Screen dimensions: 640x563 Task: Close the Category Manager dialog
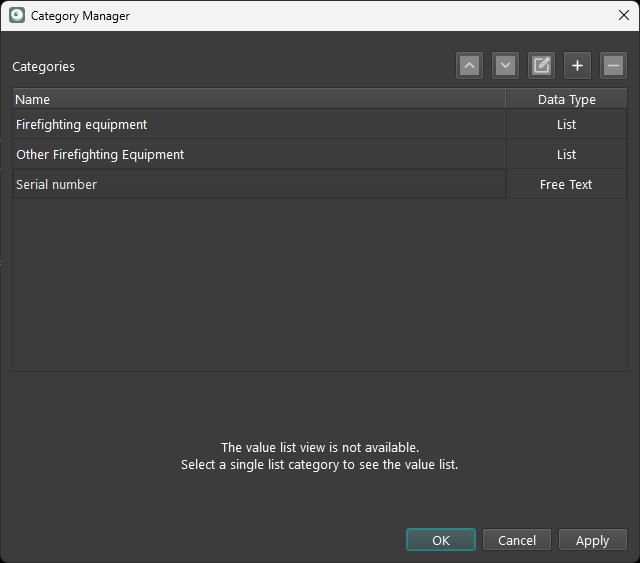623,16
